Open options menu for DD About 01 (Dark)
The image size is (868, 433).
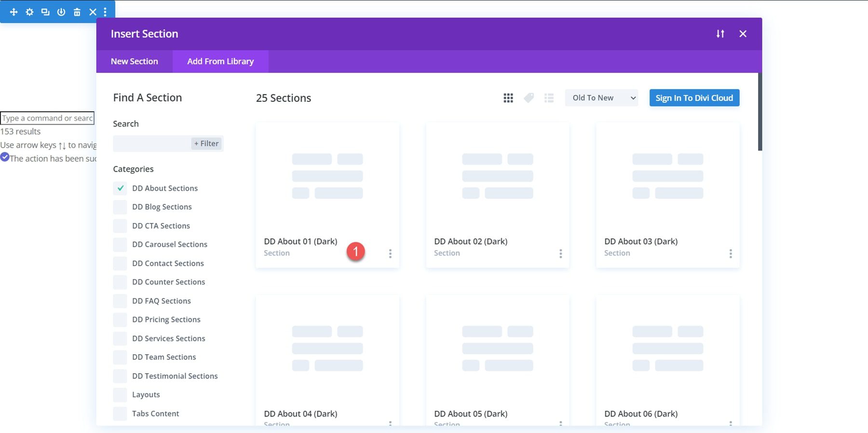(390, 253)
